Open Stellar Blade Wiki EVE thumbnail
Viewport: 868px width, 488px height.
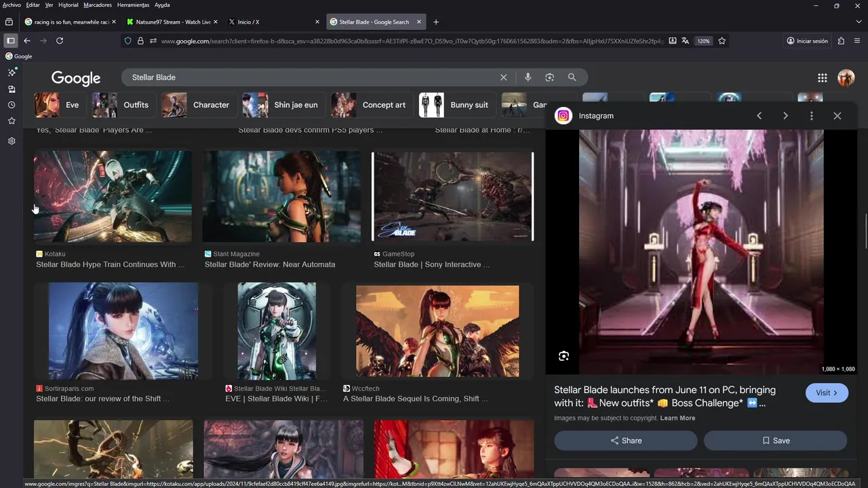[x=277, y=331]
